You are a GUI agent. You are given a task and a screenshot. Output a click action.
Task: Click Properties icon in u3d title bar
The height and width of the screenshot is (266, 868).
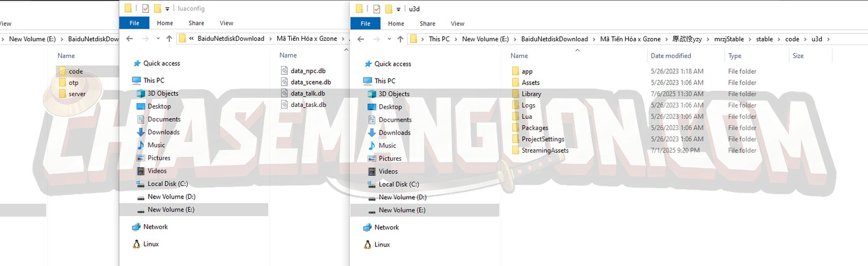[x=376, y=9]
